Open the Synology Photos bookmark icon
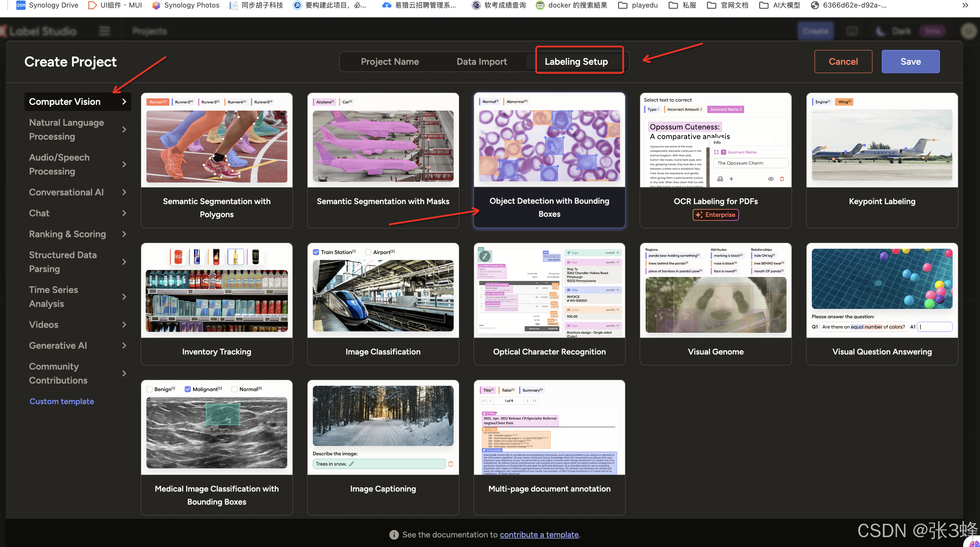 (156, 5)
